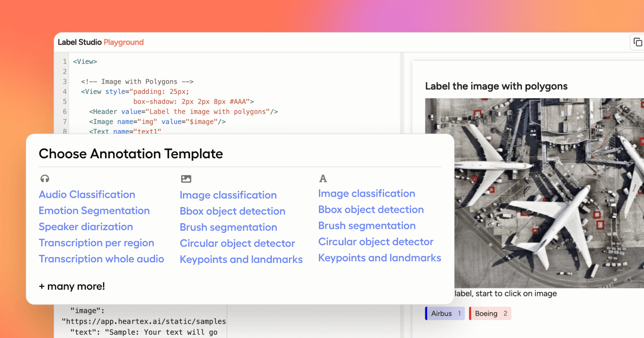Open Bbox object detection under the letter A icon
The height and width of the screenshot is (338, 644).
click(371, 210)
